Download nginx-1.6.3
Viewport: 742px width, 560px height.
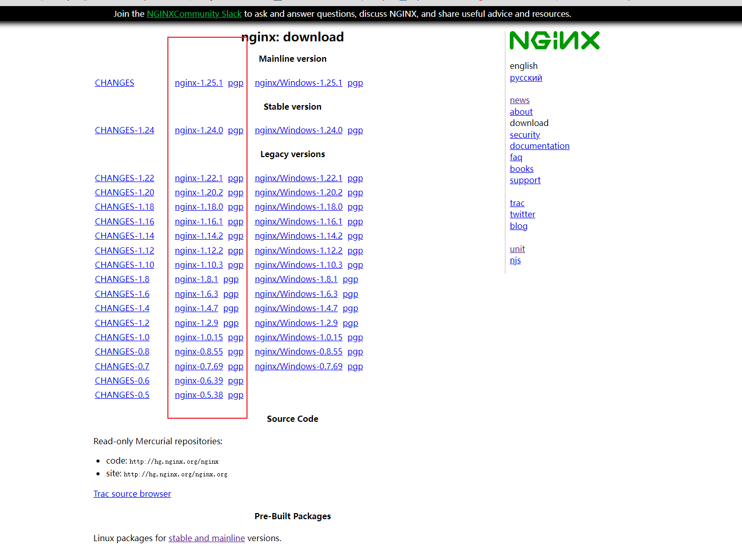click(x=196, y=294)
